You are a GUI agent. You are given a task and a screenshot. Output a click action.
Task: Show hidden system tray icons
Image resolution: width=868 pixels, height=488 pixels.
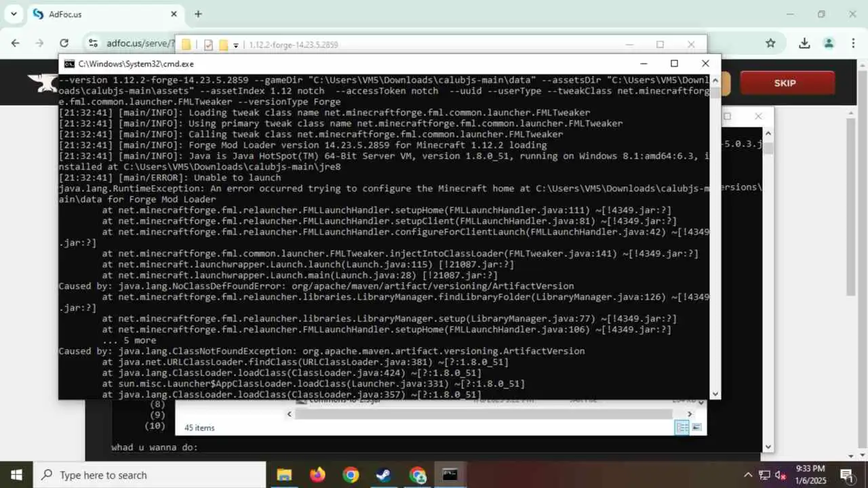click(x=748, y=475)
